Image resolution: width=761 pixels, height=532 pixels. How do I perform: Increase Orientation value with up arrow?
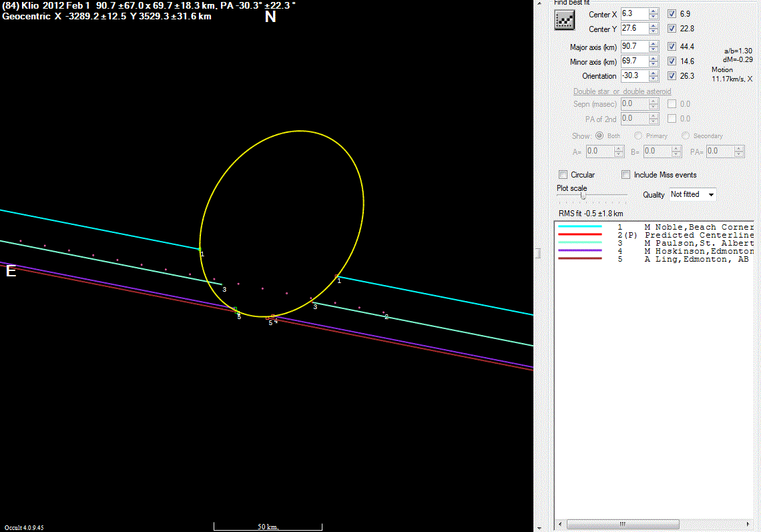point(653,73)
